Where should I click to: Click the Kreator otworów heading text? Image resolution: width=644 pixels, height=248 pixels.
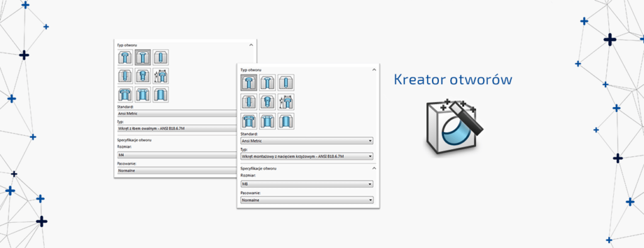point(453,79)
